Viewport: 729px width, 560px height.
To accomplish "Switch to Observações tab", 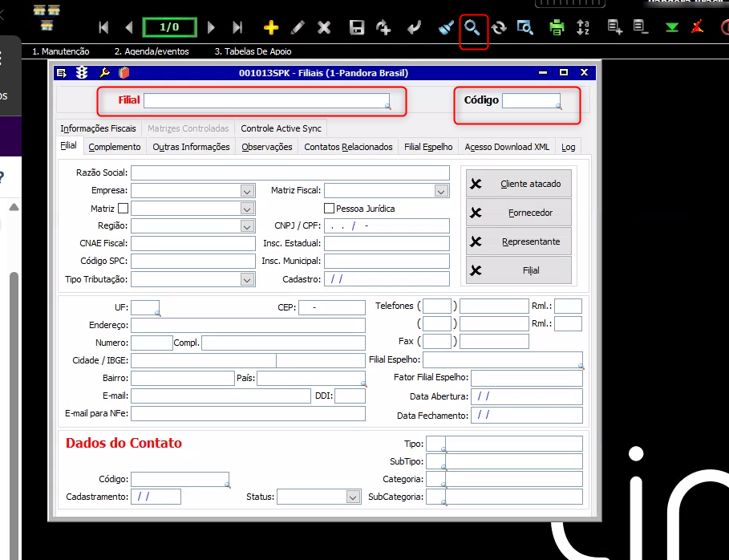I will tap(267, 147).
